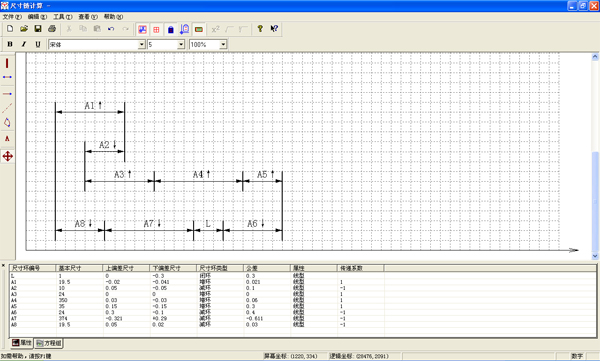
Task: Close the bottom properties panel
Action: [x=3, y=265]
